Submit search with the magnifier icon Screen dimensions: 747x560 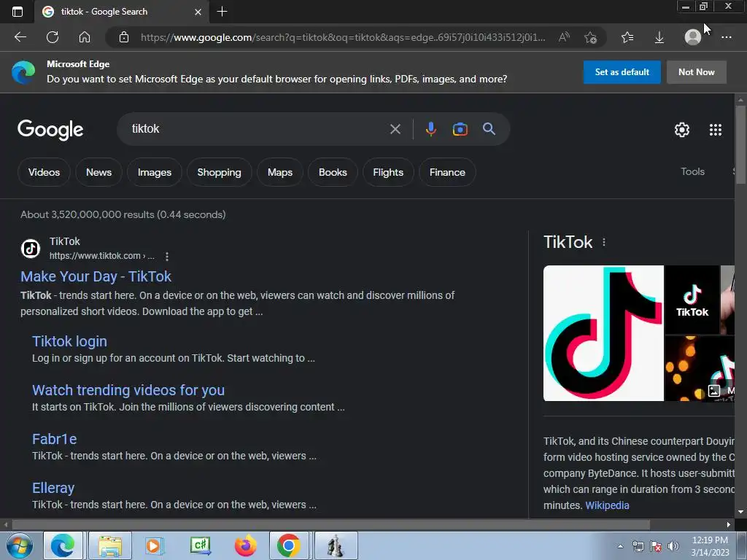489,128
